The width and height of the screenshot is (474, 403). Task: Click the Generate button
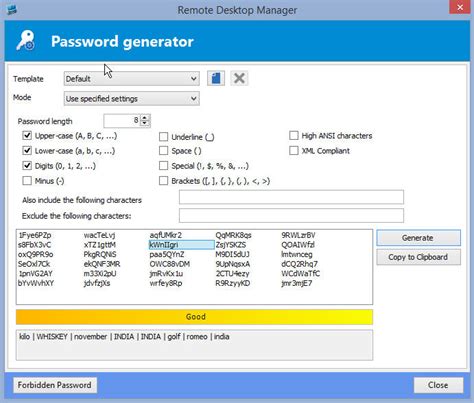tap(419, 238)
